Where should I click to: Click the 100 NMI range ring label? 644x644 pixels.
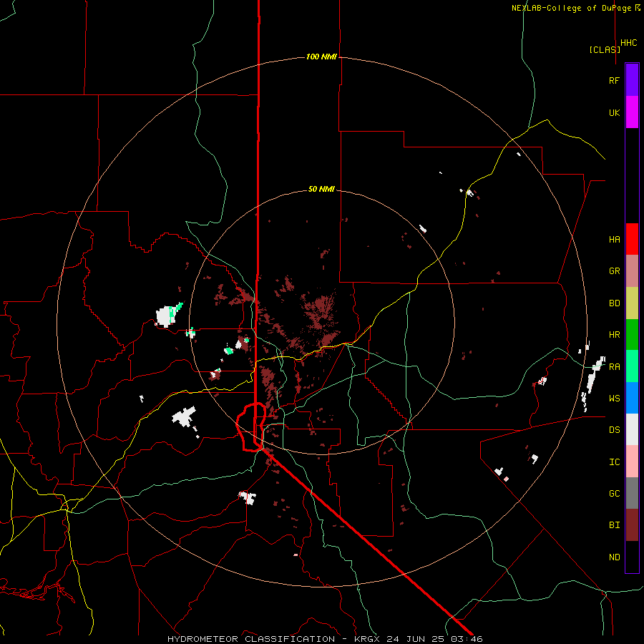pos(321,57)
